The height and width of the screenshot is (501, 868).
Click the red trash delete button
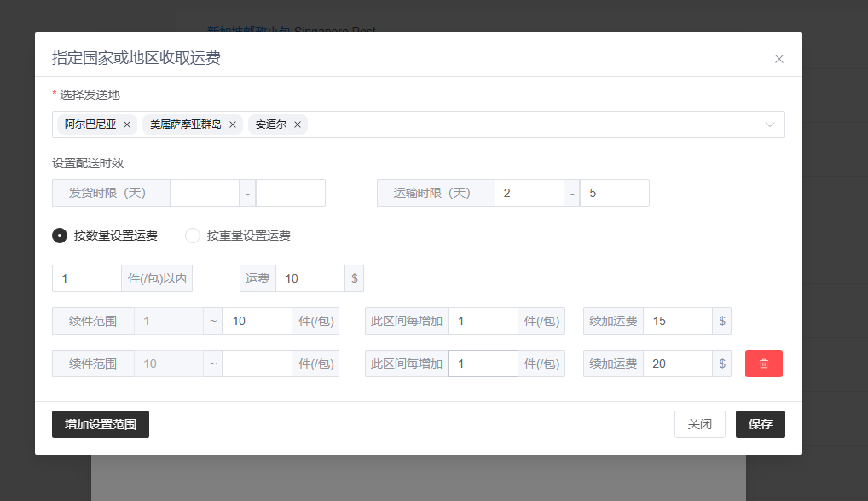763,364
